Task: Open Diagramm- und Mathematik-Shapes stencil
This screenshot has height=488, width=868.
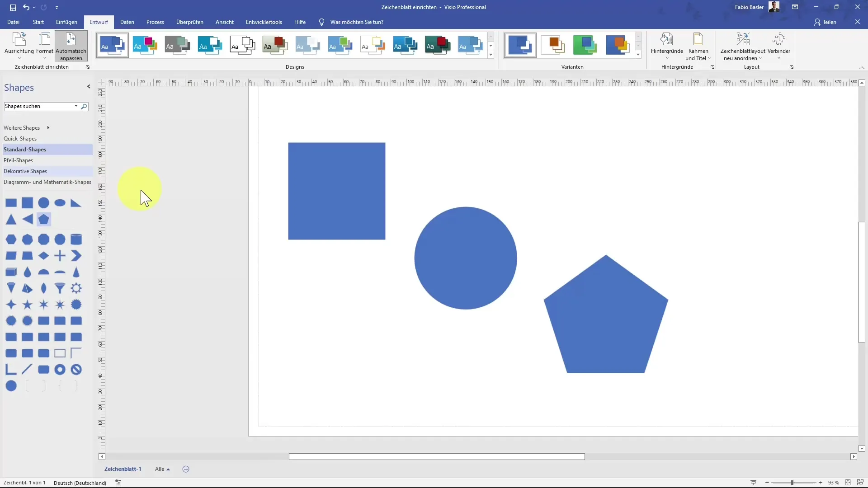Action: tap(47, 182)
